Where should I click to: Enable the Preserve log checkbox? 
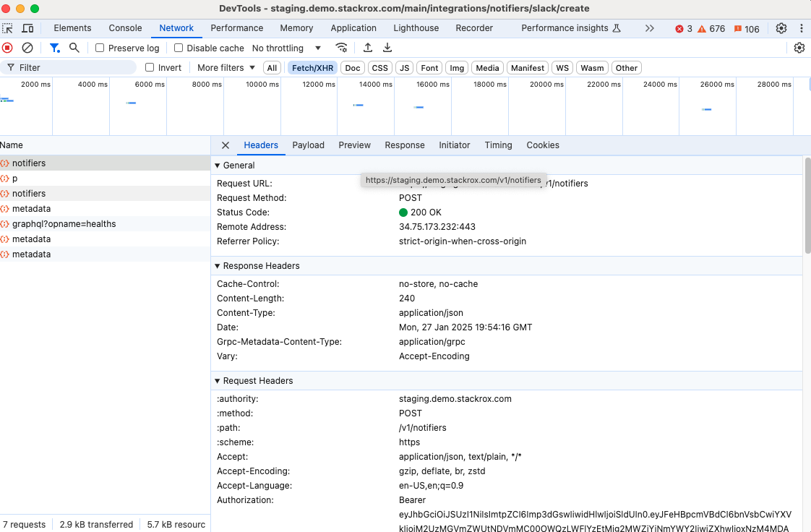(x=100, y=48)
